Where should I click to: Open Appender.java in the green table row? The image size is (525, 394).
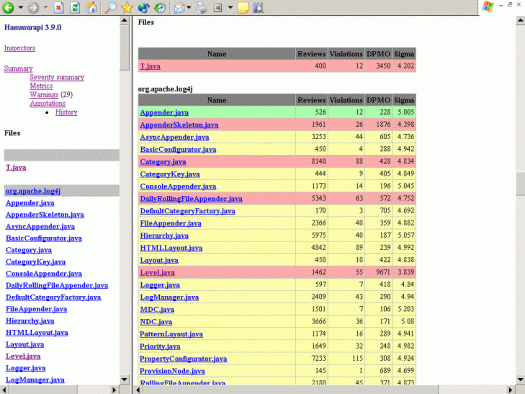[x=164, y=112]
